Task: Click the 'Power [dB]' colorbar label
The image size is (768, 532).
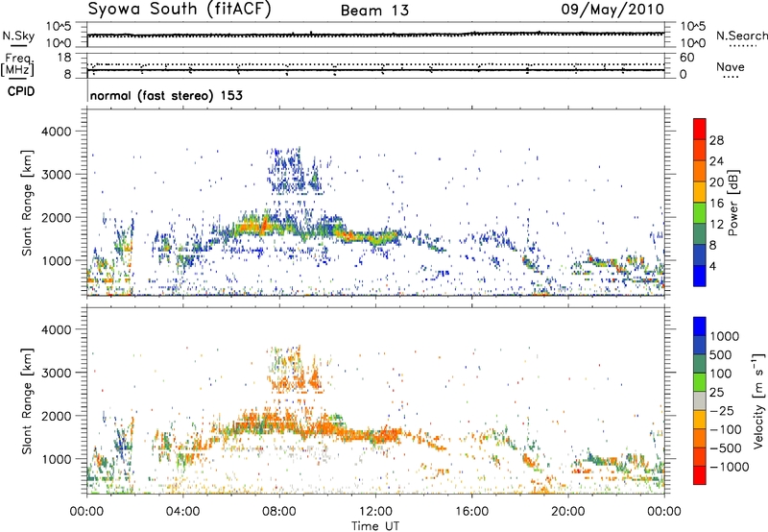Action: pyautogui.click(x=732, y=203)
